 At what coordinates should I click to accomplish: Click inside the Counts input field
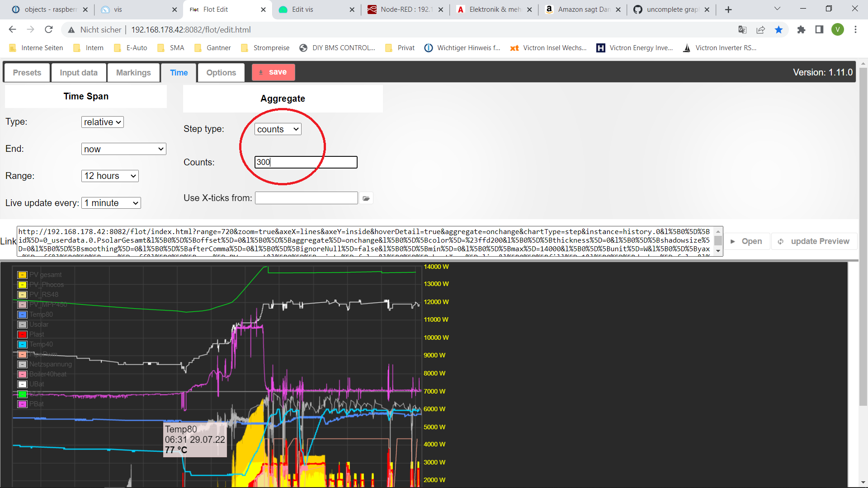[306, 162]
